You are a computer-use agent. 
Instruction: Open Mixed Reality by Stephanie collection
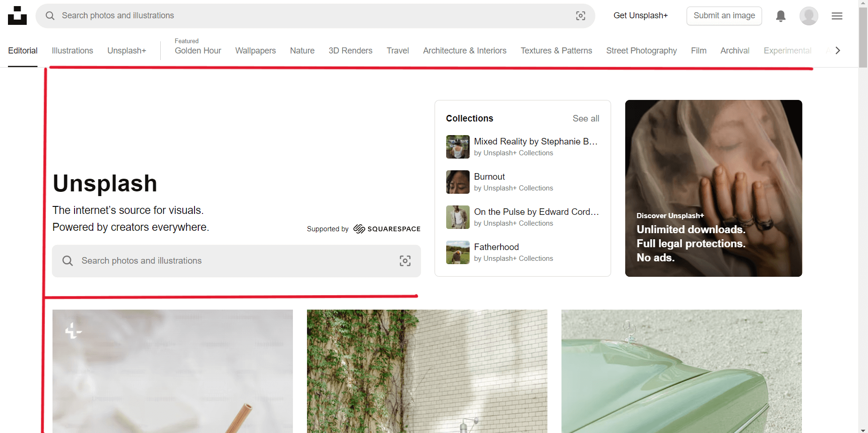536,142
